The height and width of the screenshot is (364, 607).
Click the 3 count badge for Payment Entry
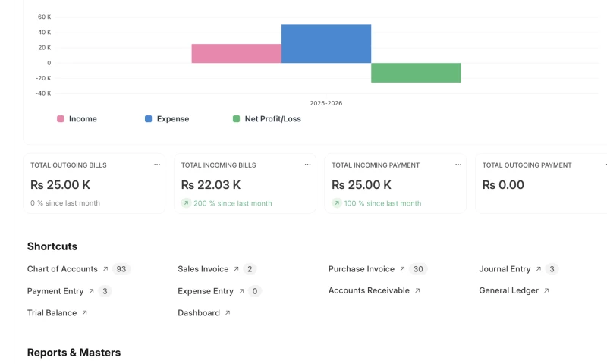[105, 291]
